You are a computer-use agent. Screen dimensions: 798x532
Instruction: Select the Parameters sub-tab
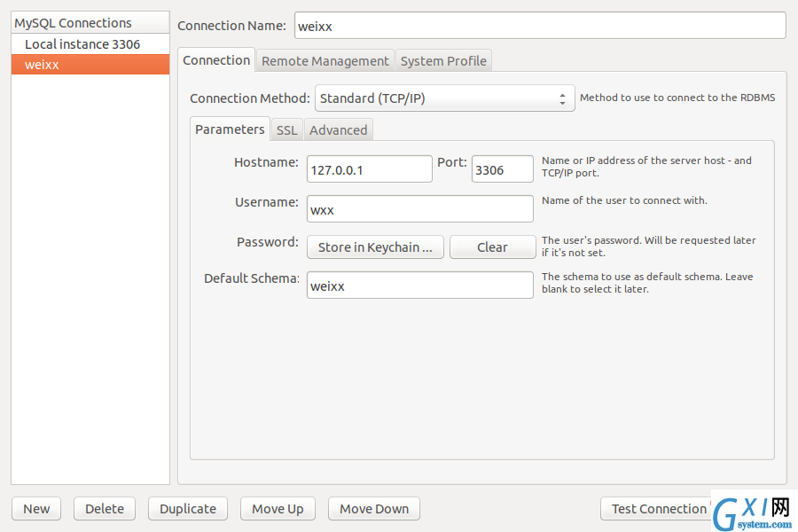pos(230,129)
